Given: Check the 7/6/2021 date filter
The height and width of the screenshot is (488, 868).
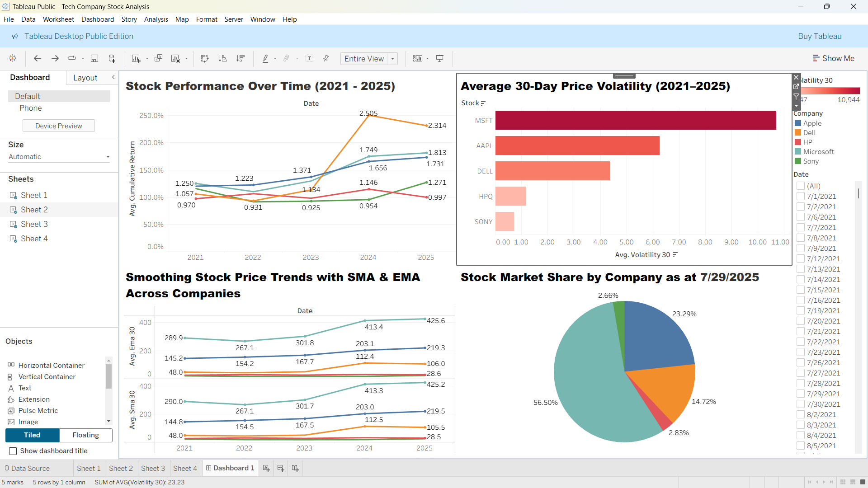Looking at the screenshot, I should [x=801, y=217].
